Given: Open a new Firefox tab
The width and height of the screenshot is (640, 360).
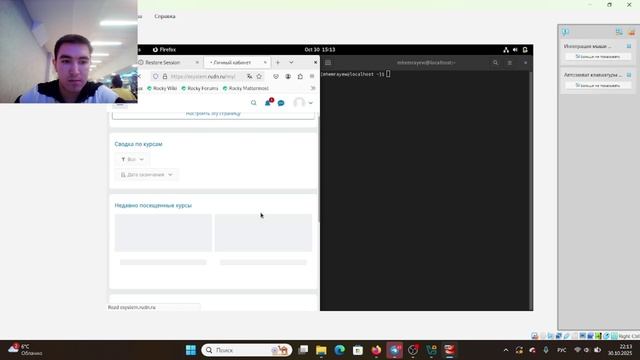Looking at the screenshot, I should coord(278,62).
